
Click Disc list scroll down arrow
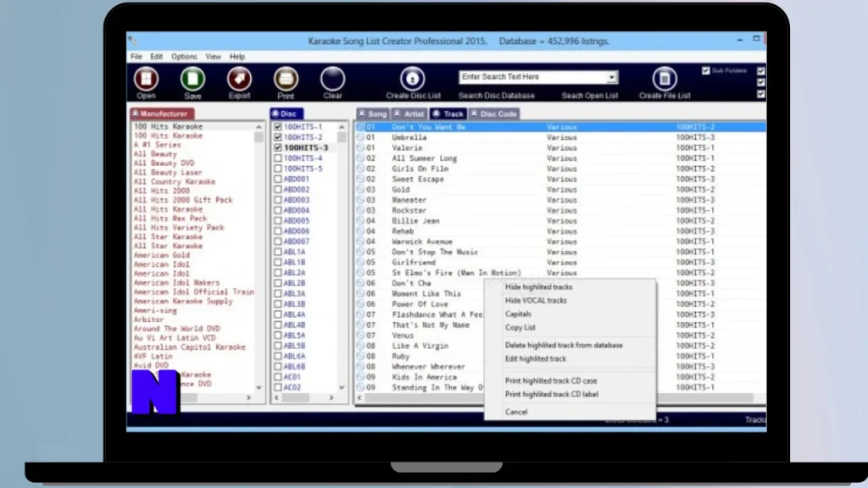342,387
